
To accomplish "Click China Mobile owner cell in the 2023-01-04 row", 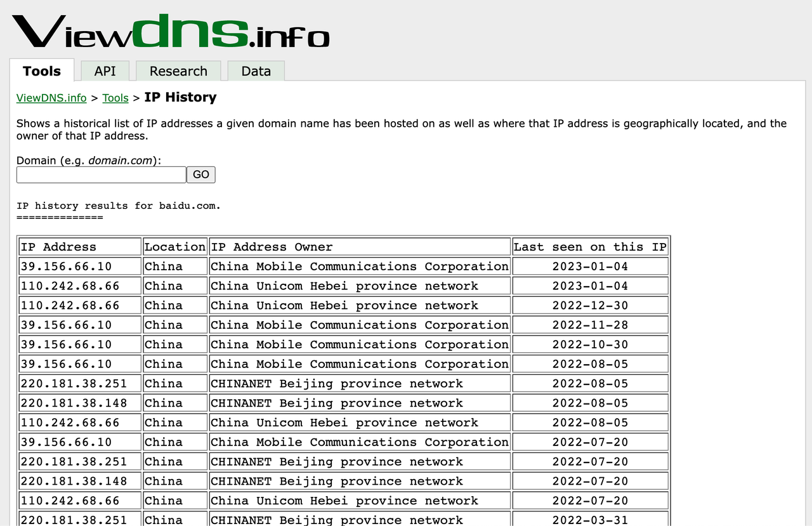I will [x=360, y=266].
